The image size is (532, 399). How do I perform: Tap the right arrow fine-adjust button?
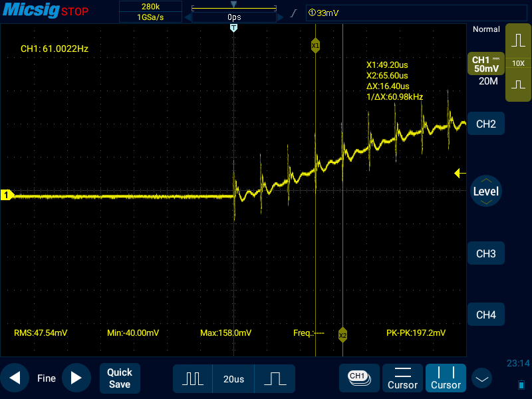pyautogui.click(x=76, y=378)
